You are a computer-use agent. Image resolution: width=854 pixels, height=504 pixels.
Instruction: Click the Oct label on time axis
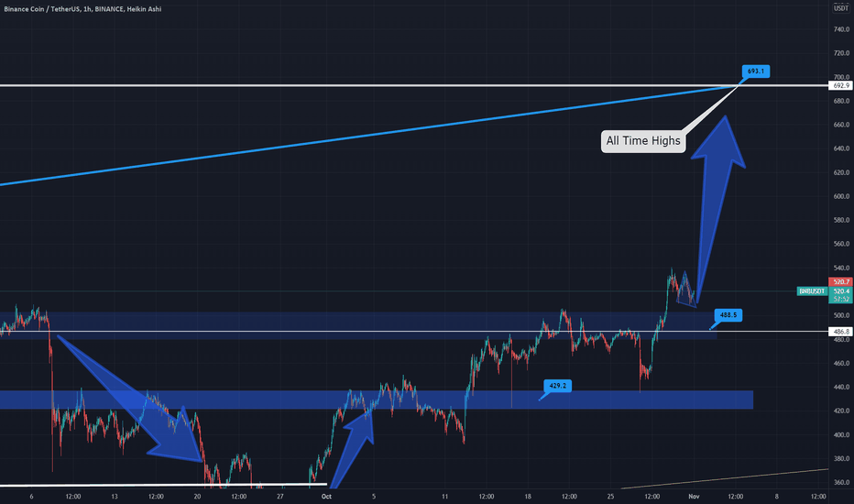coord(326,497)
